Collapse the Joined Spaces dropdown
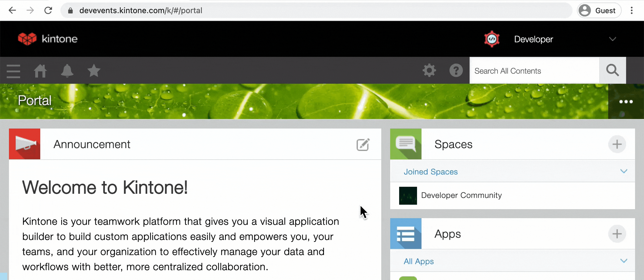The image size is (644, 280). 624,171
